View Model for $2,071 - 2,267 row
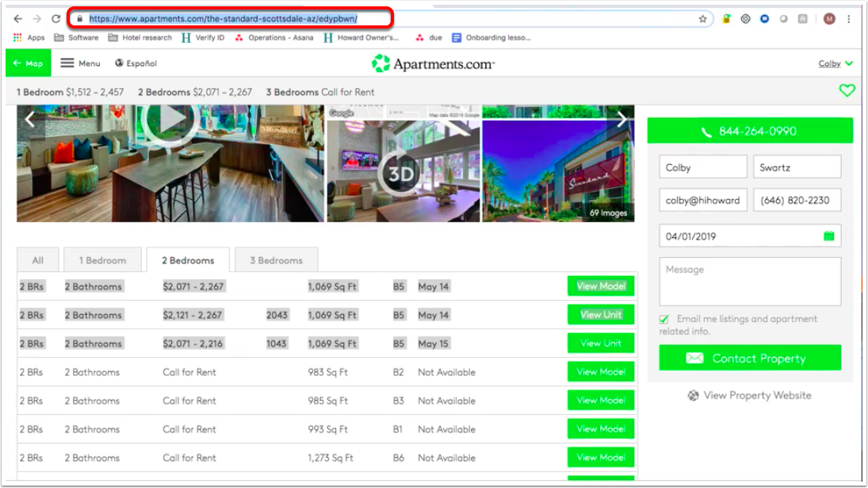 [601, 286]
